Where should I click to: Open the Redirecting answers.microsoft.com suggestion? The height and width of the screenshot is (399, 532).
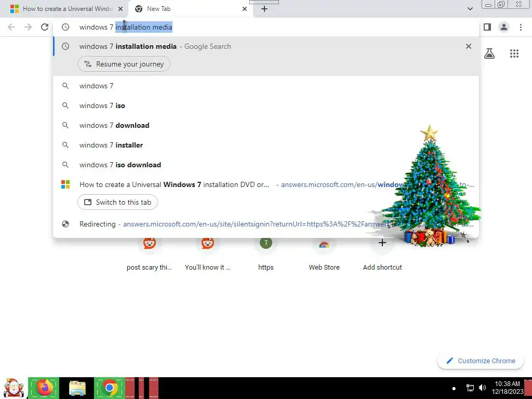click(266, 224)
